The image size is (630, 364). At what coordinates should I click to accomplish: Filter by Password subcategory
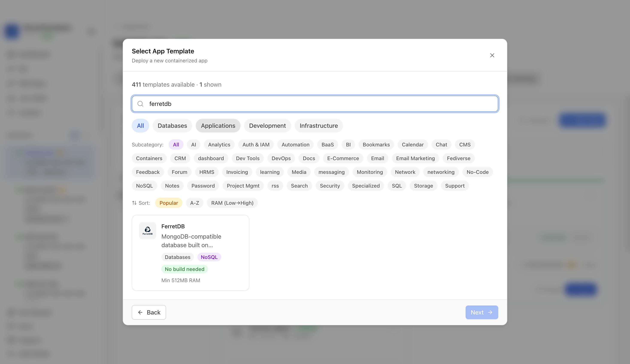(203, 186)
